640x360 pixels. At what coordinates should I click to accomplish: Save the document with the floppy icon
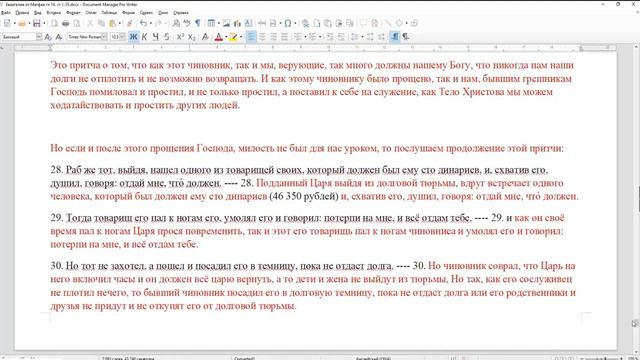[37, 24]
